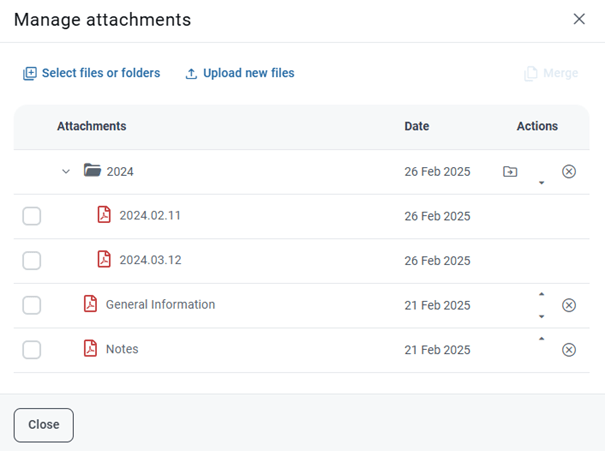Click Upload new files

(x=240, y=73)
